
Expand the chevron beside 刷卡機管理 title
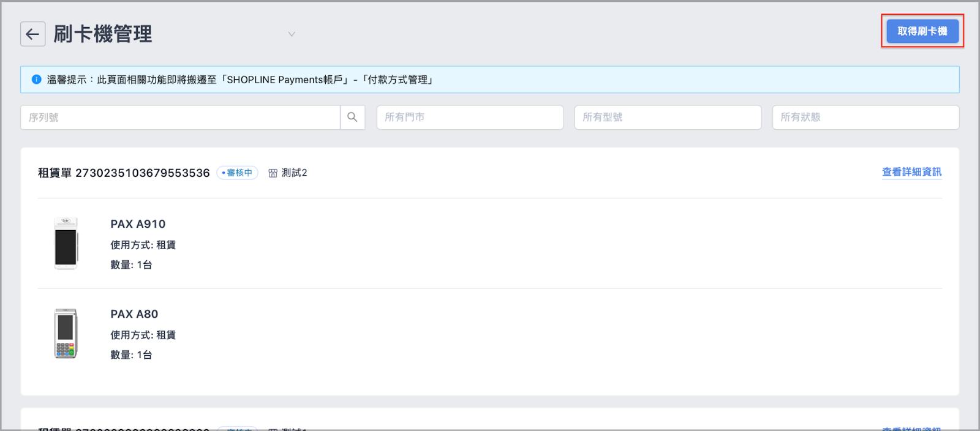point(292,34)
